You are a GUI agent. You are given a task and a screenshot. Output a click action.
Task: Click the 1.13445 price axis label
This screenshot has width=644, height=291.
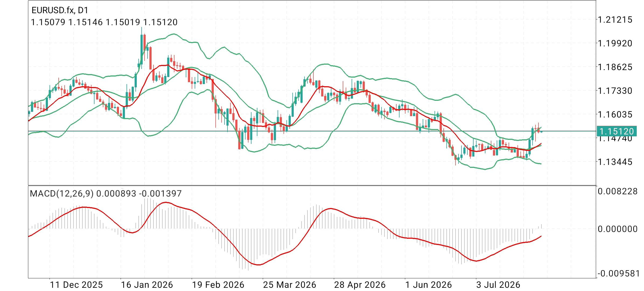(615, 162)
